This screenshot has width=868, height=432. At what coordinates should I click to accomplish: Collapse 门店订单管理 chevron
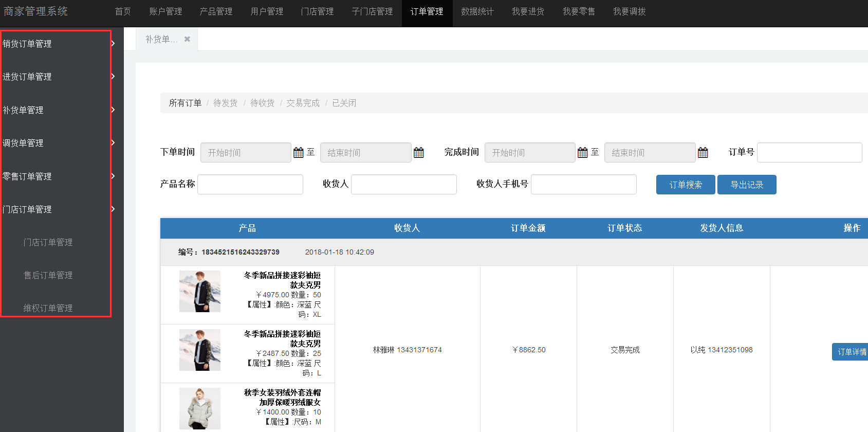(x=113, y=209)
